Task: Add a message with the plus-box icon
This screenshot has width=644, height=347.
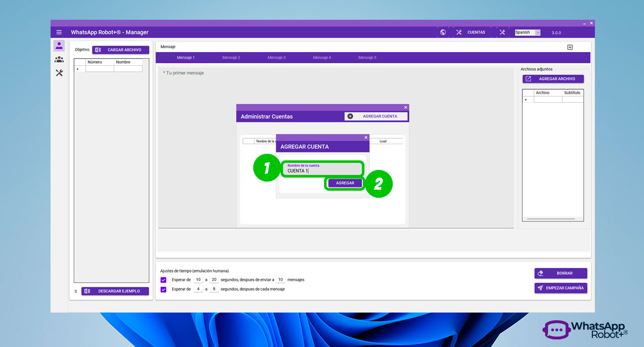Action: point(570,47)
